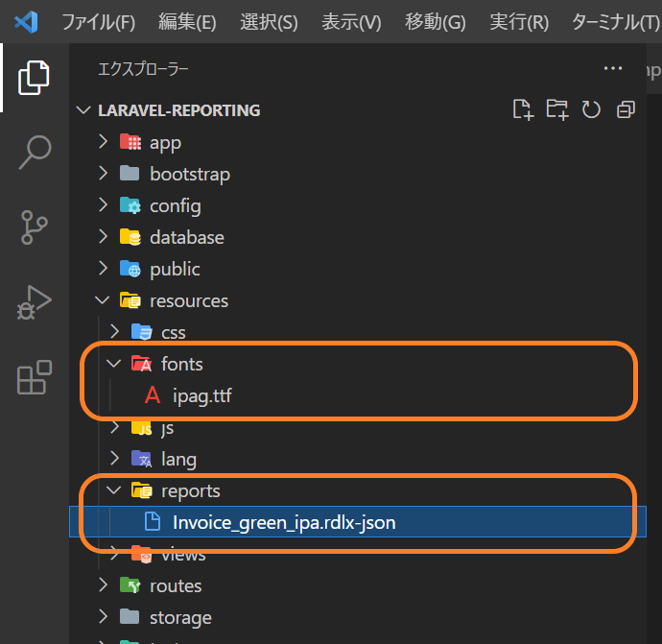Open the 表示(V) menu
This screenshot has height=644, width=662.
point(351,22)
